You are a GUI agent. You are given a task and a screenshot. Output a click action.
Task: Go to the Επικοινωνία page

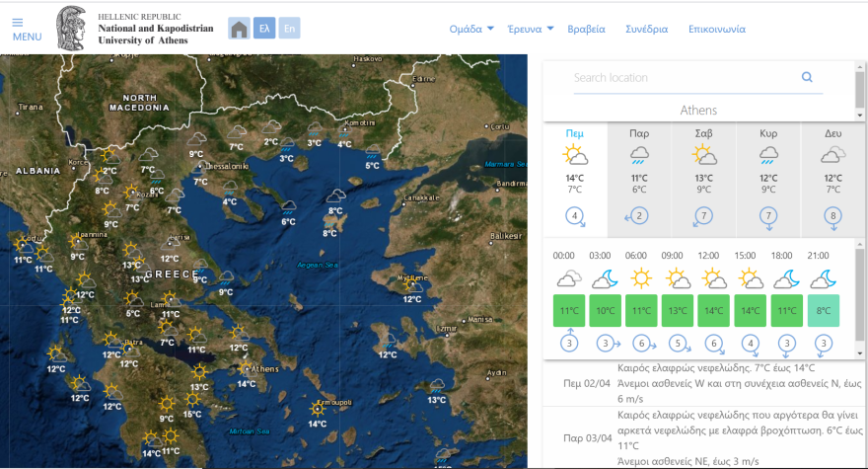[716, 29]
